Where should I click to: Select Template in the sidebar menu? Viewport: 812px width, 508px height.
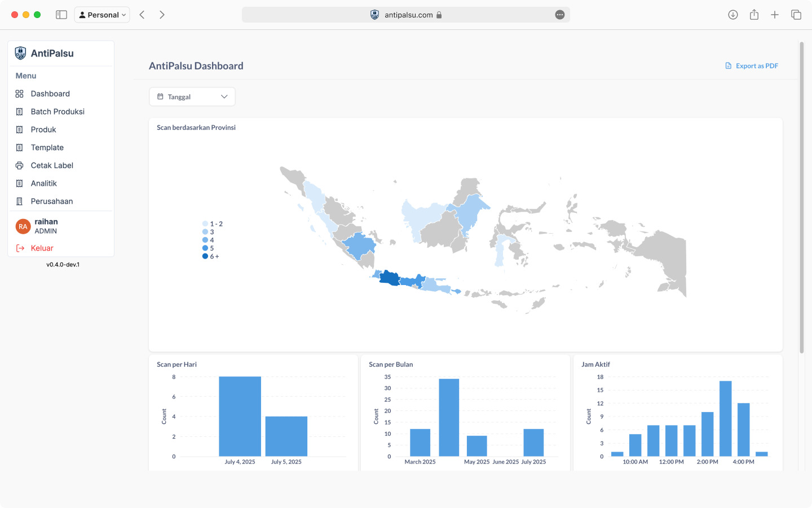(x=47, y=147)
